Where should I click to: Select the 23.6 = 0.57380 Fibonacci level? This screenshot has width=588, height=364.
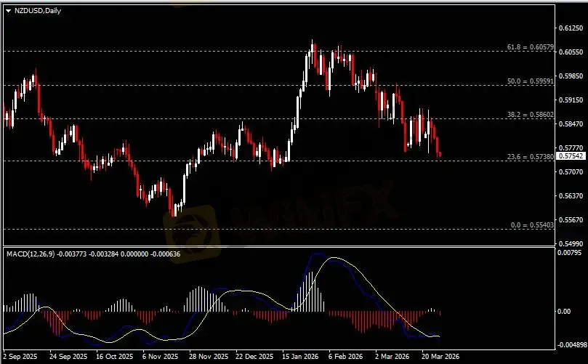[531, 156]
